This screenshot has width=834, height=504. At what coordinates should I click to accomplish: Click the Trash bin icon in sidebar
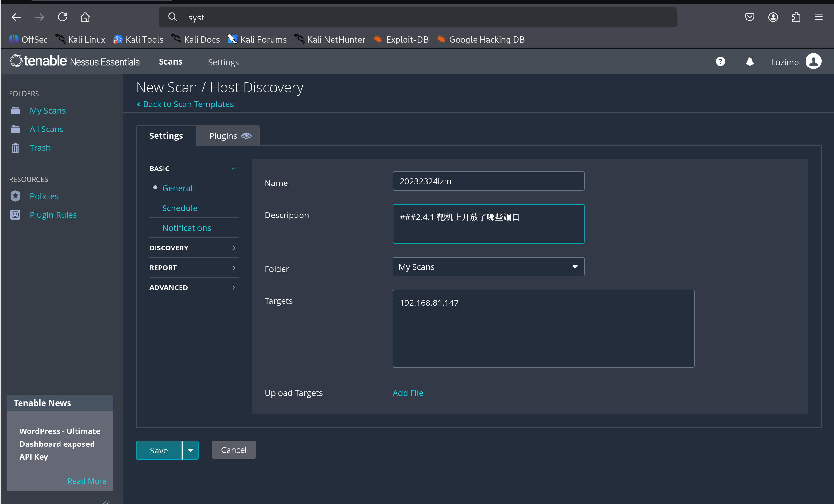[x=15, y=148]
